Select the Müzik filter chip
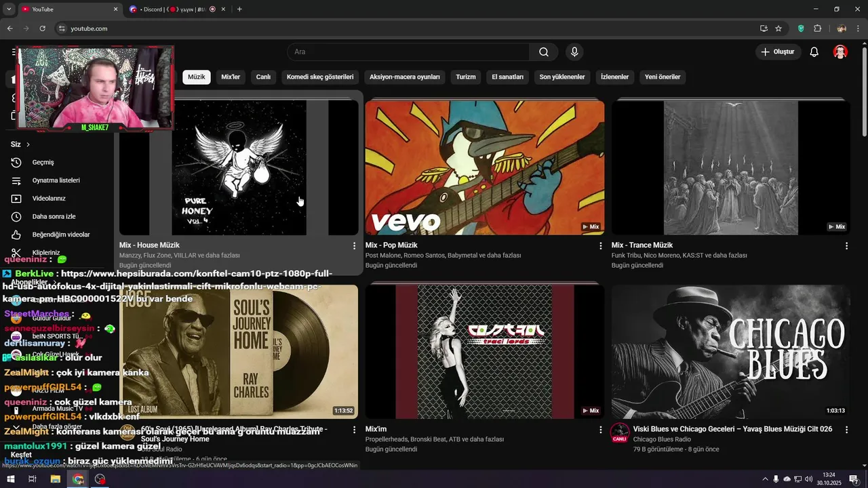This screenshot has height=488, width=868. pyautogui.click(x=196, y=77)
